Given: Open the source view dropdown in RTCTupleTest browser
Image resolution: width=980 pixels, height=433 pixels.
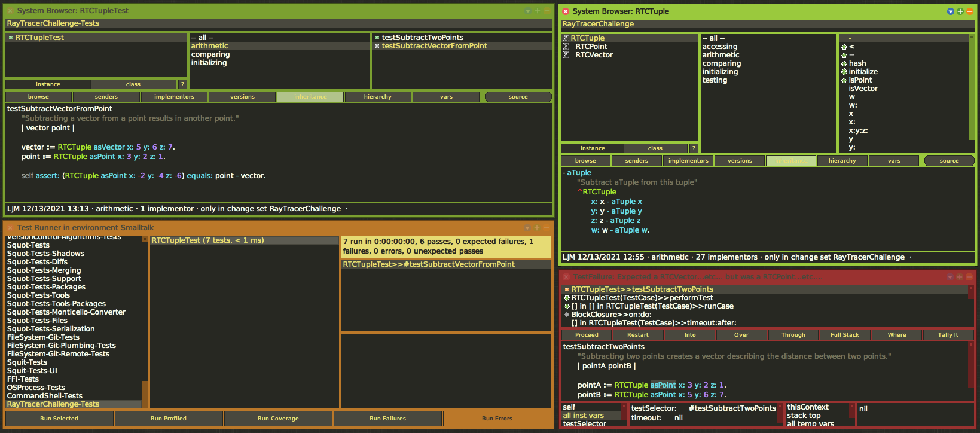Looking at the screenshot, I should (x=518, y=97).
